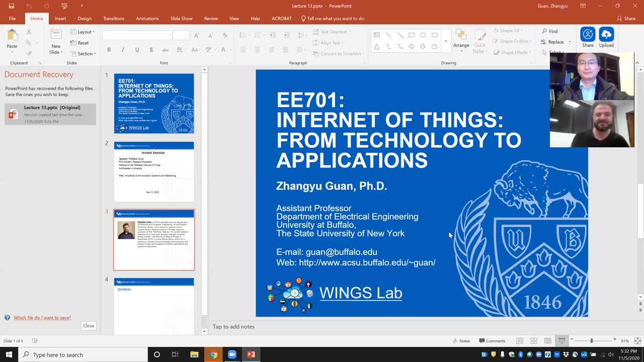Click the zoom slider handle
This screenshot has height=362, width=644.
pyautogui.click(x=592, y=341)
